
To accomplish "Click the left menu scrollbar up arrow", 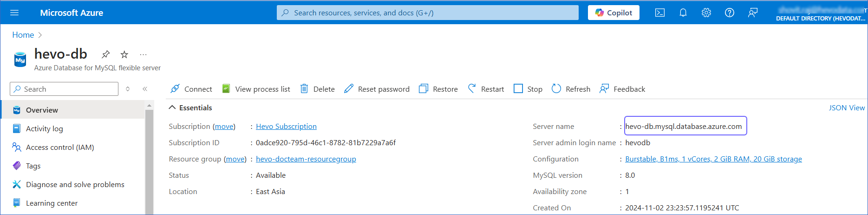I will point(149,106).
